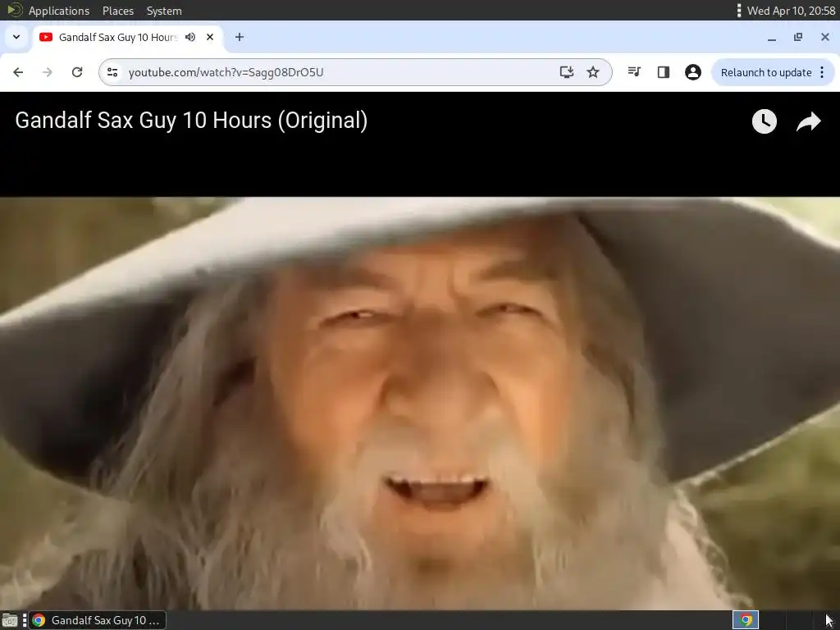Screen dimensions: 840x630
Task: Install app icon in address bar
Action: point(566,72)
